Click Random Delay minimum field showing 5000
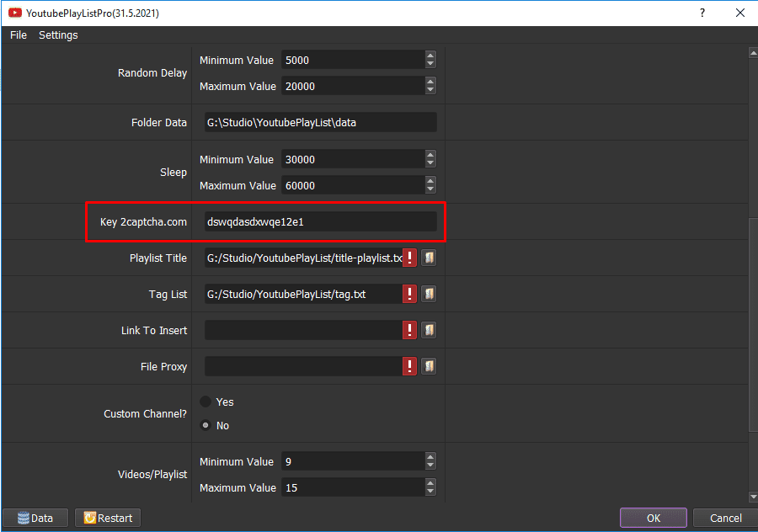Viewport: 758px width, 532px height. (x=354, y=60)
